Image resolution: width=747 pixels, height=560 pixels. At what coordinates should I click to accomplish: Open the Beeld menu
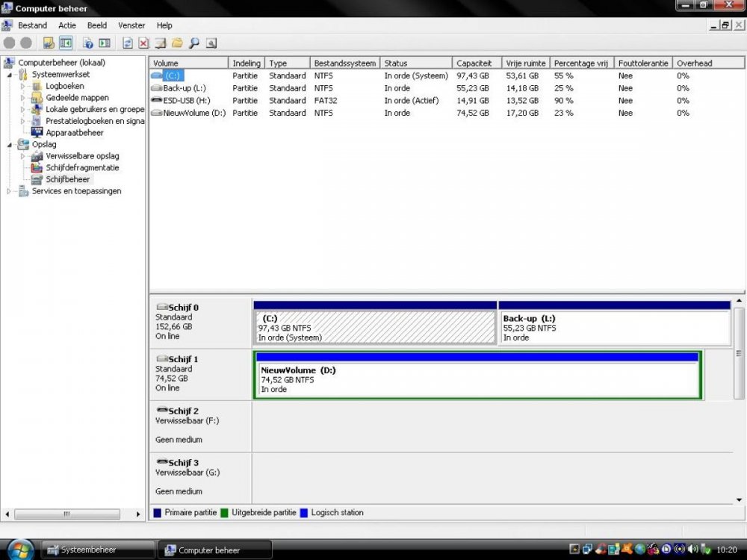pyautogui.click(x=97, y=25)
